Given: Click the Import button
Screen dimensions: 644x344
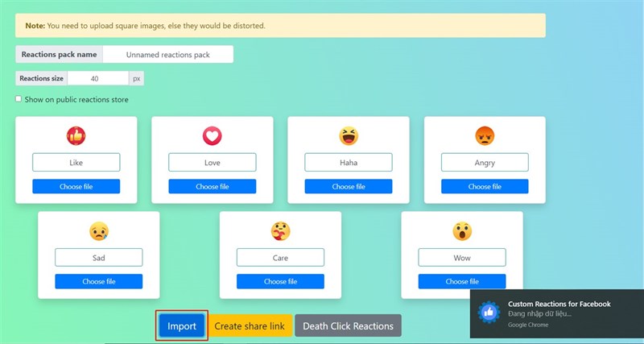Looking at the screenshot, I should pyautogui.click(x=182, y=326).
